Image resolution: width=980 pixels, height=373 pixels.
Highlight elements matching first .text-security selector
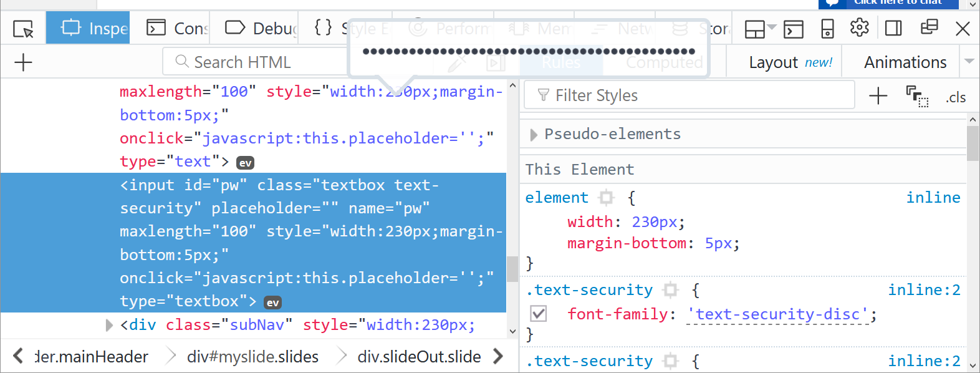point(671,290)
